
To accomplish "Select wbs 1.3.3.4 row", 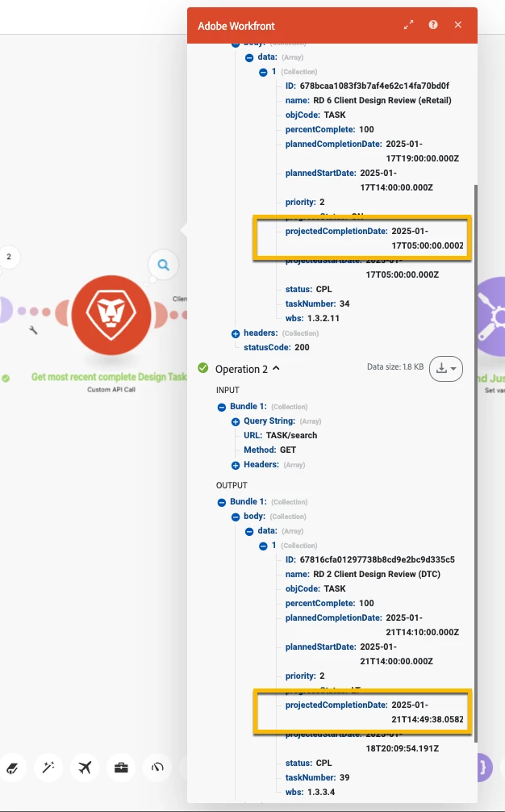I will (310, 792).
